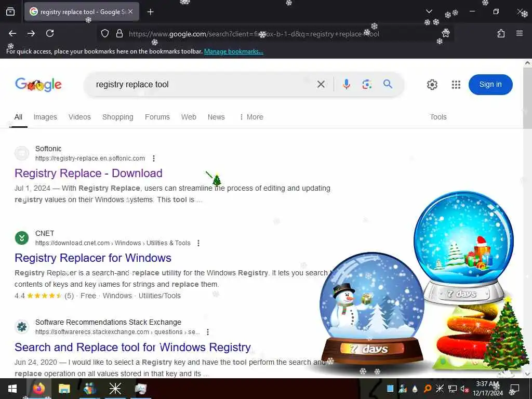Image resolution: width=532 pixels, height=399 pixels.
Task: Click the gift-box snow globe widget
Action: [463, 248]
